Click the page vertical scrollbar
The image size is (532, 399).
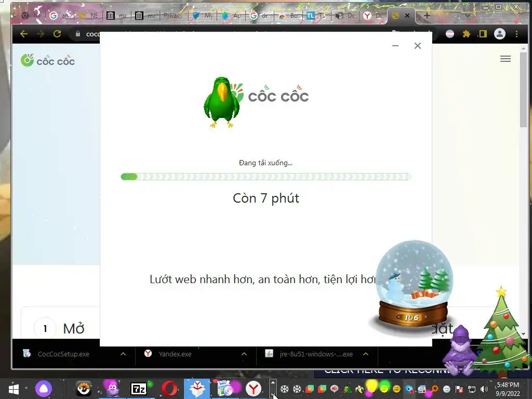[x=523, y=90]
